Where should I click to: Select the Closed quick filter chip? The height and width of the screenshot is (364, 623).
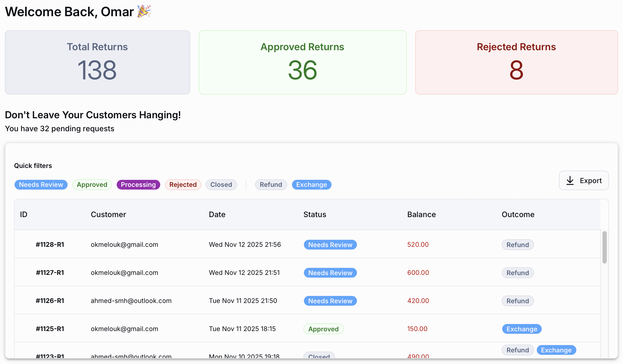coord(221,185)
